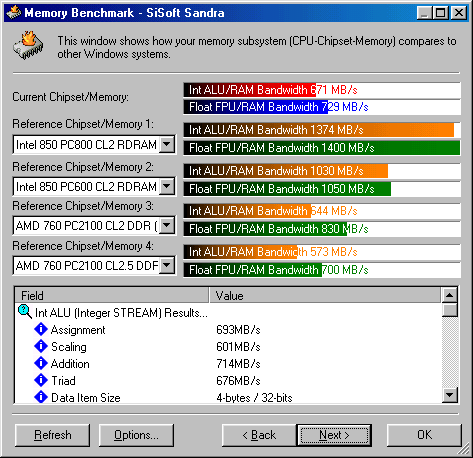Maximize the Memory Benchmark window
473x458 pixels.
440,13
